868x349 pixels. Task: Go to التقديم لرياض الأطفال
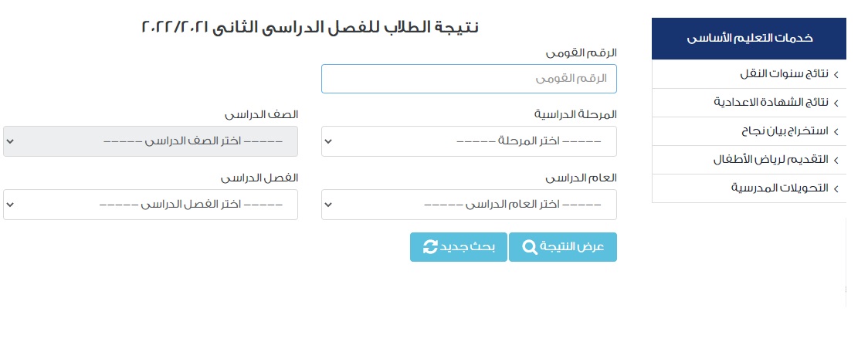click(749, 161)
